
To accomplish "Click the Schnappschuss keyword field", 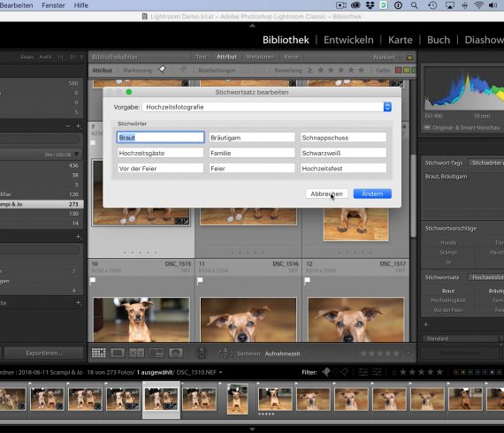I will [x=343, y=138].
